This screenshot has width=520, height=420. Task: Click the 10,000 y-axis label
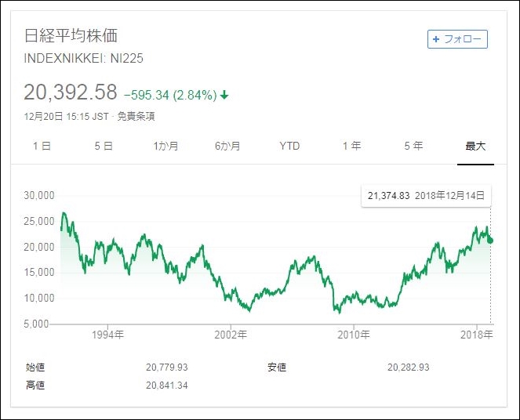click(x=39, y=298)
